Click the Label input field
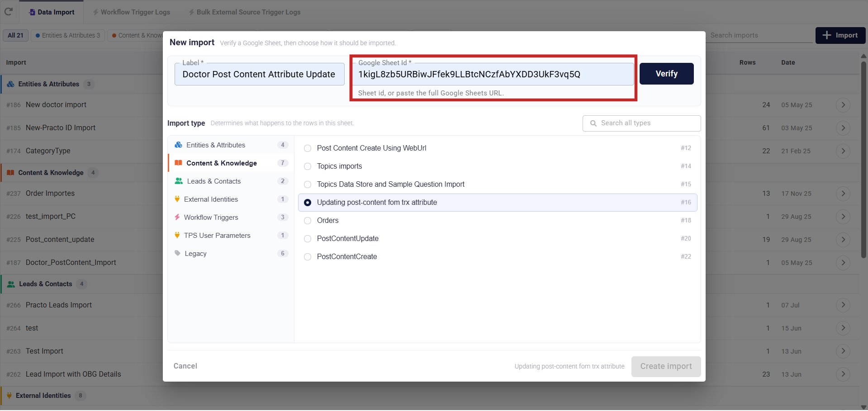 point(260,74)
